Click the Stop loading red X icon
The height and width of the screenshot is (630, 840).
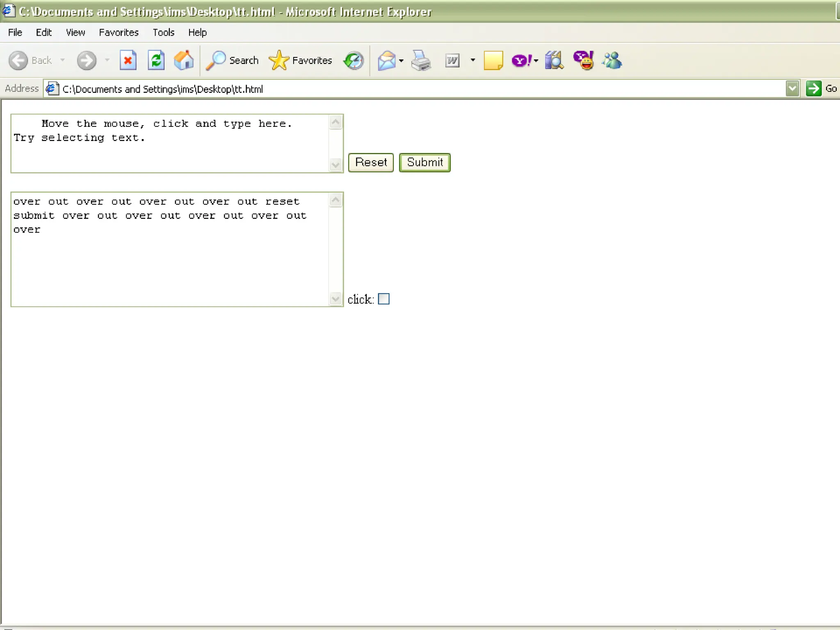point(128,61)
